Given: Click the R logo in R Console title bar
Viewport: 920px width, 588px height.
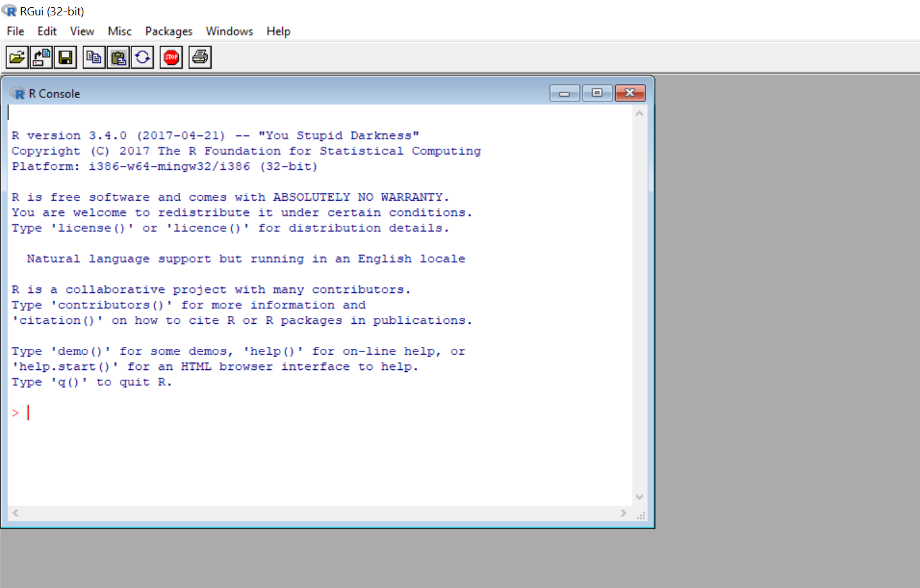Looking at the screenshot, I should (18, 94).
